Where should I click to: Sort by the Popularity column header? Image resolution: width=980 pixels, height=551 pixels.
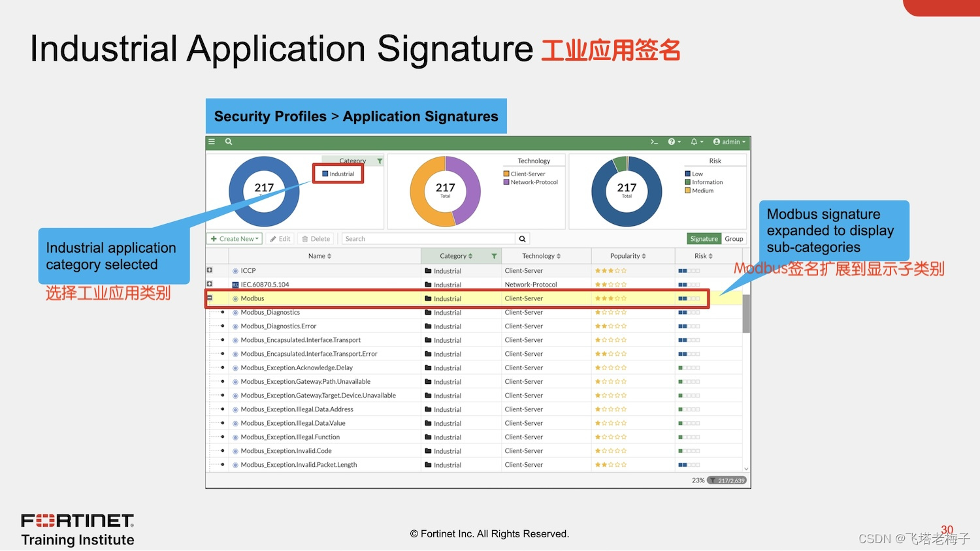(628, 256)
